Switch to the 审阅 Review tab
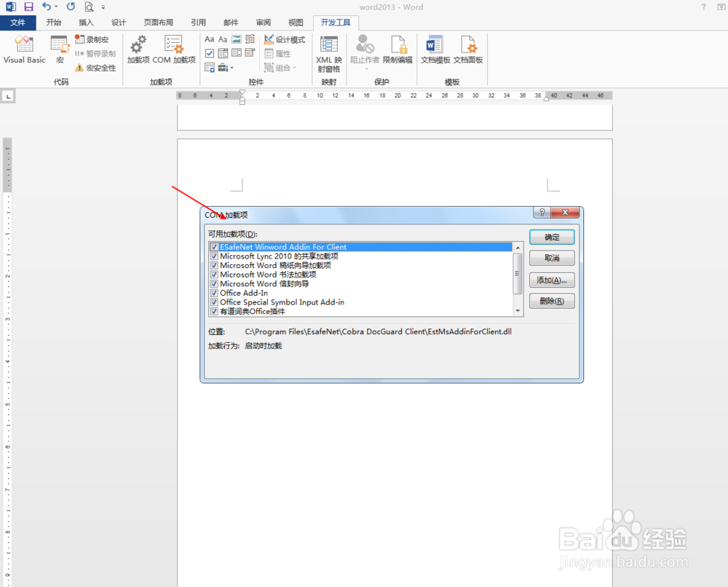The height and width of the screenshot is (587, 728). pos(264,23)
